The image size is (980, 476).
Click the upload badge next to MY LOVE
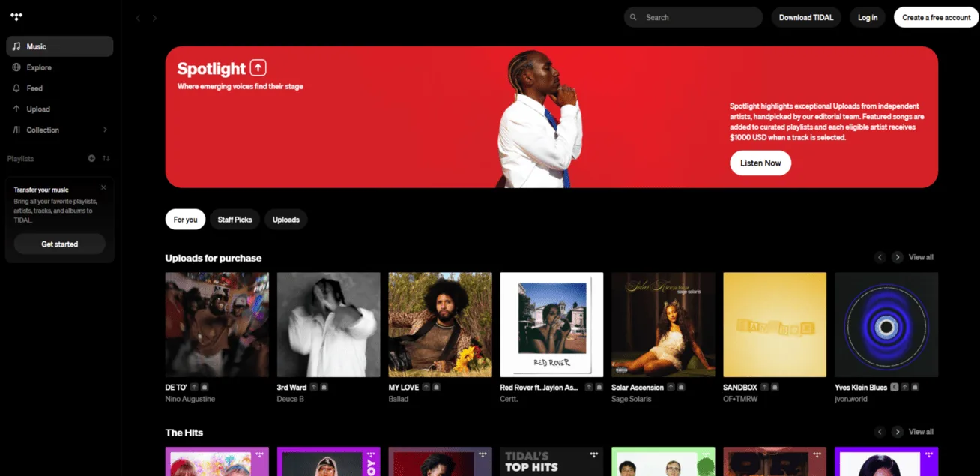[x=426, y=388]
